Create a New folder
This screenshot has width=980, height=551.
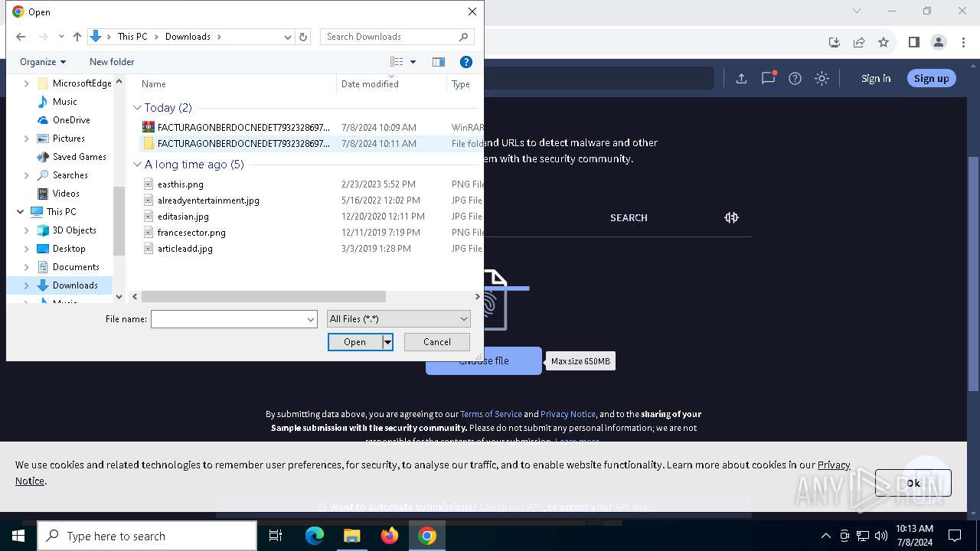(x=112, y=62)
